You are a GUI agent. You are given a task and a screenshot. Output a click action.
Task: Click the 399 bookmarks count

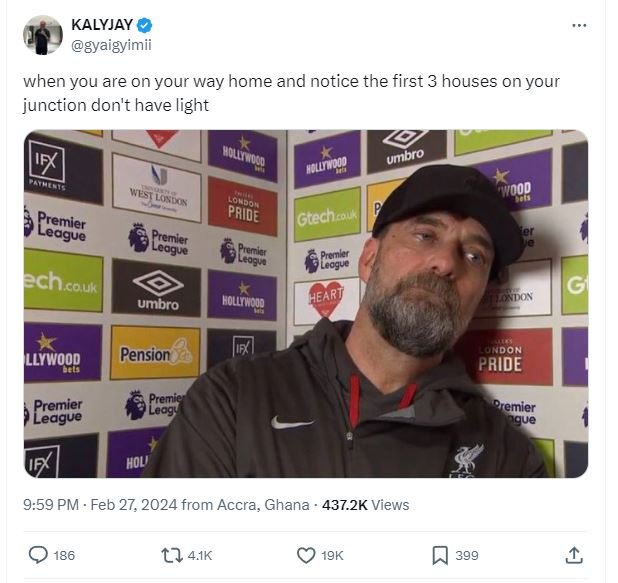[x=467, y=555]
